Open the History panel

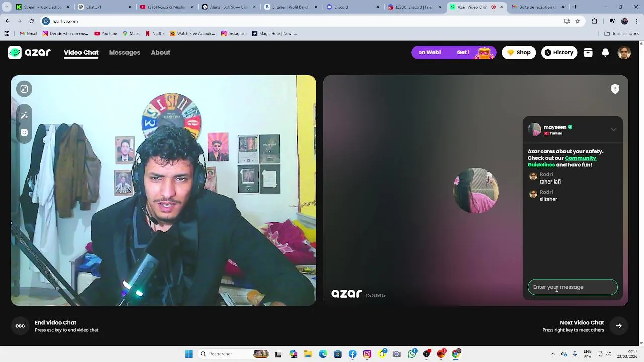pos(559,52)
